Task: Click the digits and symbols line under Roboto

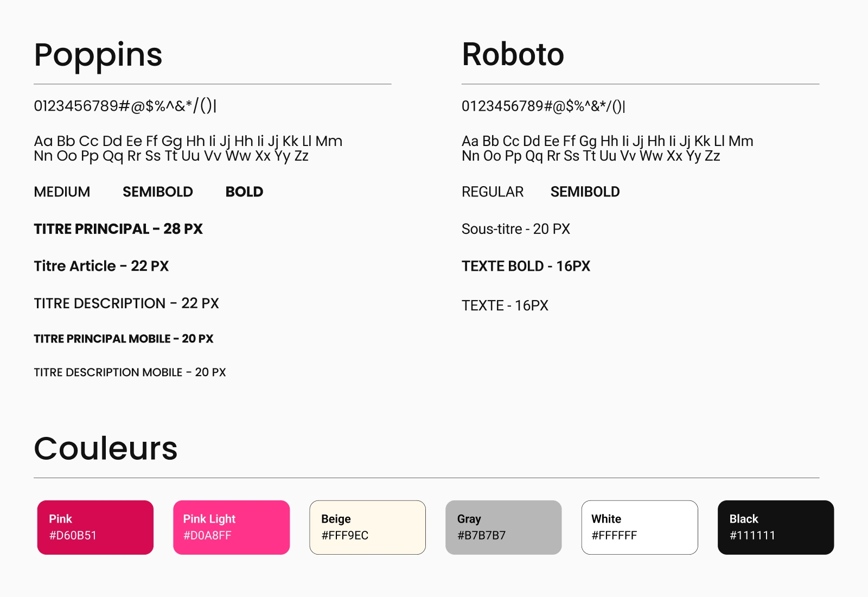Action: [x=544, y=106]
